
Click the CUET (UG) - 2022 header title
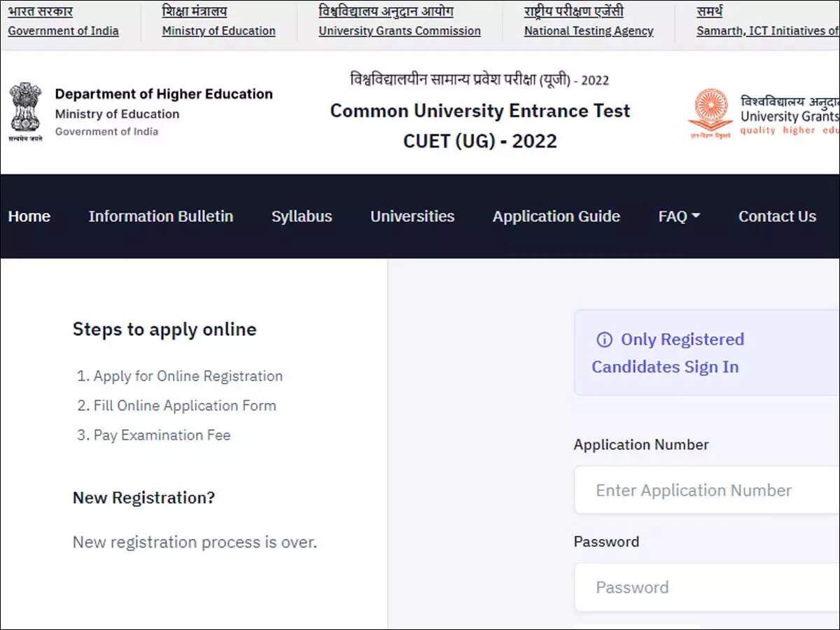[x=479, y=141]
